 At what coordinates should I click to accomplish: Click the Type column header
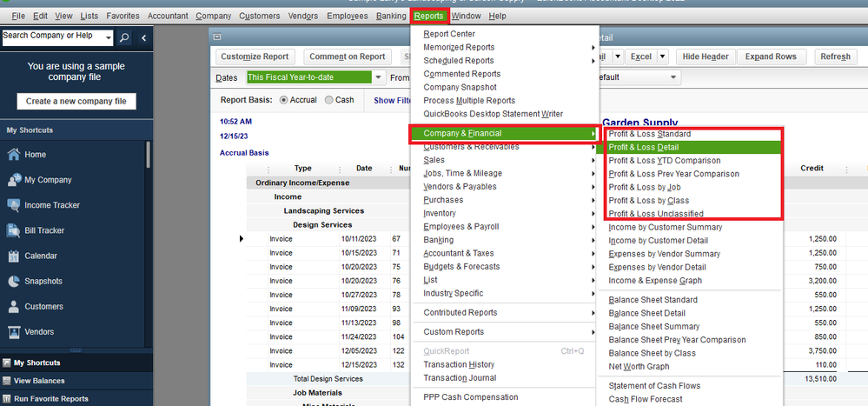(303, 169)
